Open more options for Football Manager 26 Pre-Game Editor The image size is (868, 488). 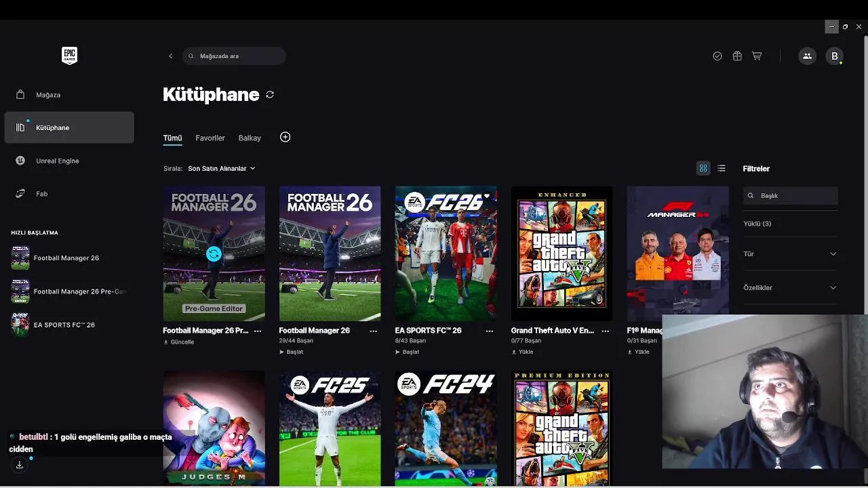257,331
